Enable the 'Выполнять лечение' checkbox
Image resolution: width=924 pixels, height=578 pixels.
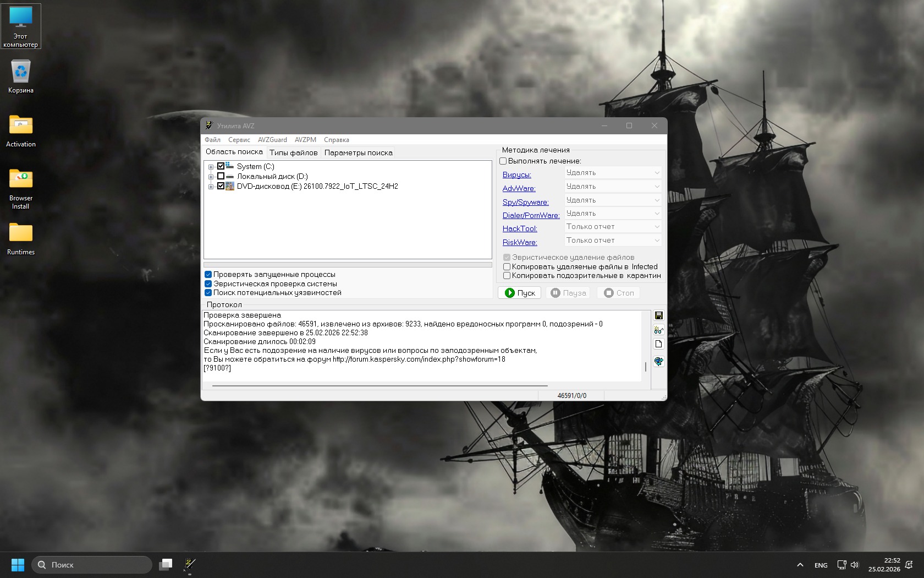(x=503, y=161)
